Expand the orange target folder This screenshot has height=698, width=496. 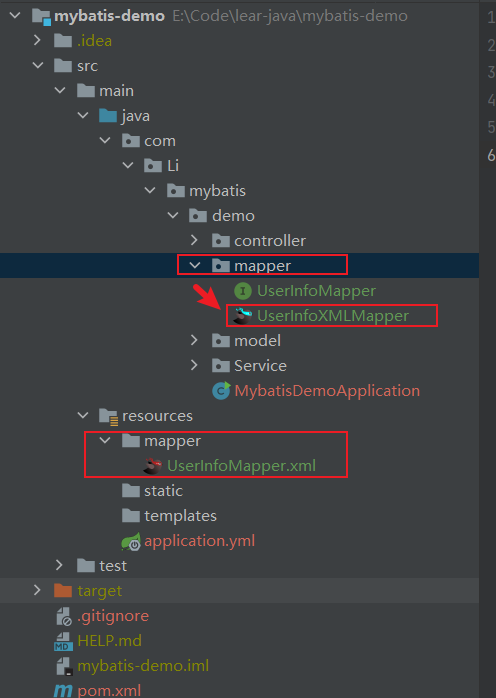37,590
